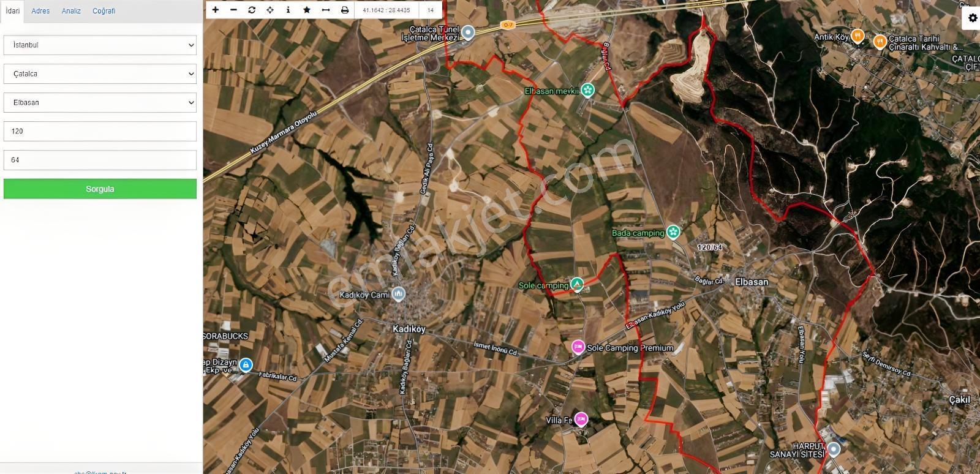The height and width of the screenshot is (474, 980).
Task: Click Çatalca Tarihi Çınaraltı Kahvaltı marker
Action: 880,42
